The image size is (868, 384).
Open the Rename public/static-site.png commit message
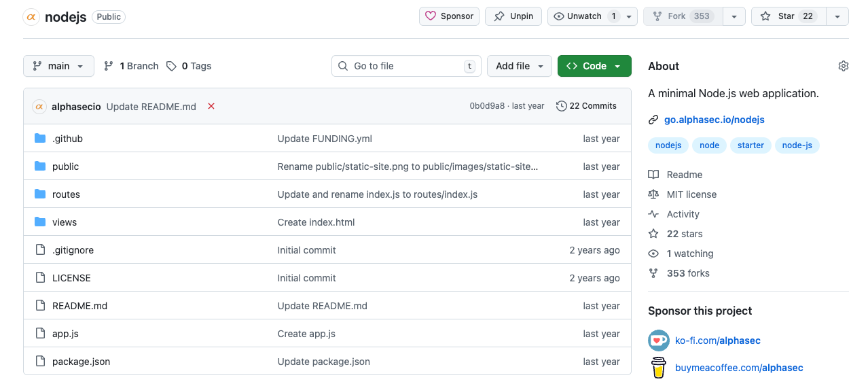coord(408,167)
